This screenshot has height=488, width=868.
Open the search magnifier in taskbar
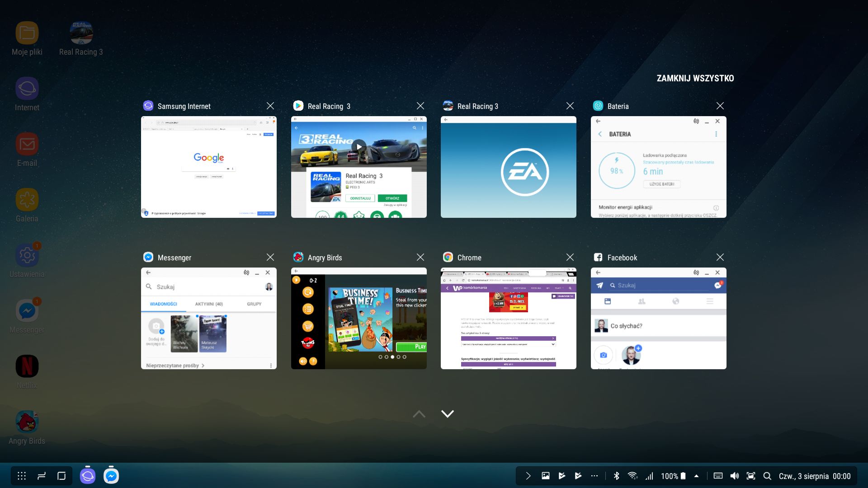767,476
